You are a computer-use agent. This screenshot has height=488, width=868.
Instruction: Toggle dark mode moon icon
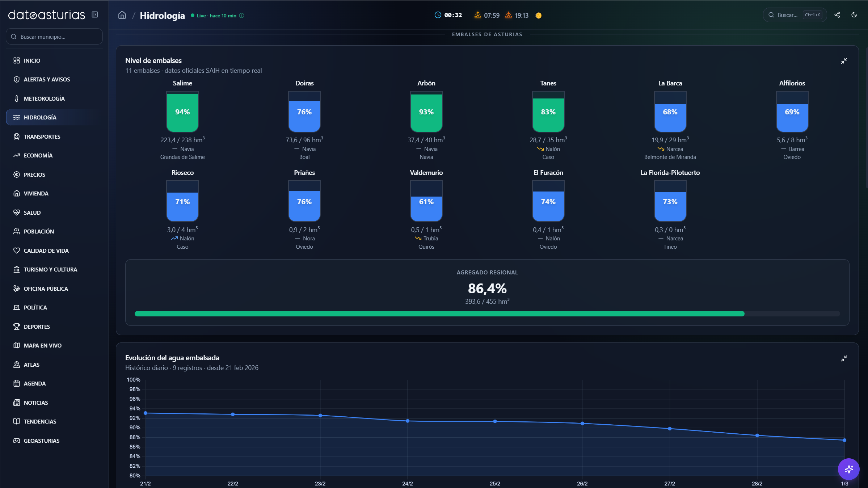pyautogui.click(x=854, y=15)
